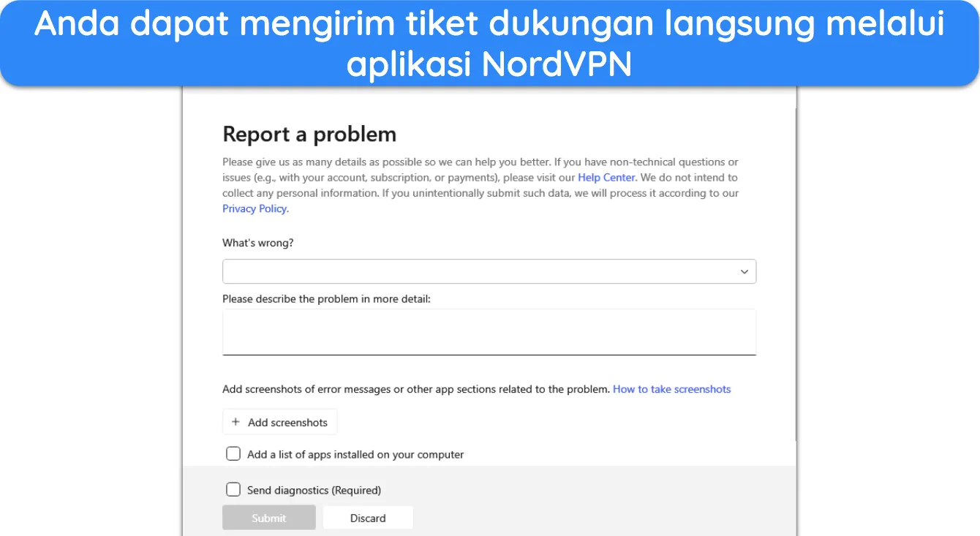
Task: Open "How to take screenshots" link
Action: 671,389
